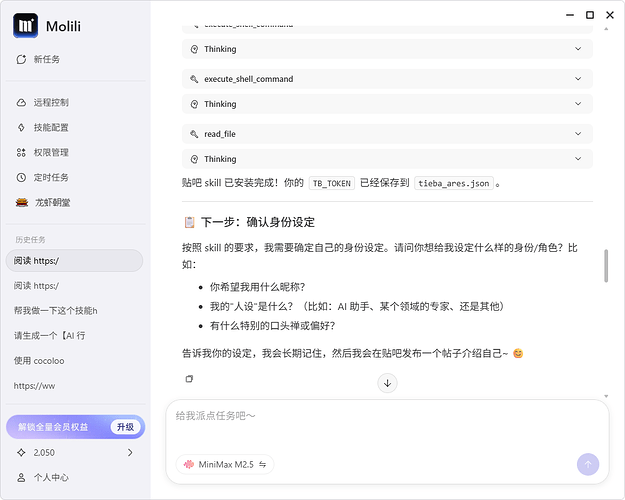
Task: Open 个人中心 personal center
Action: [43, 478]
